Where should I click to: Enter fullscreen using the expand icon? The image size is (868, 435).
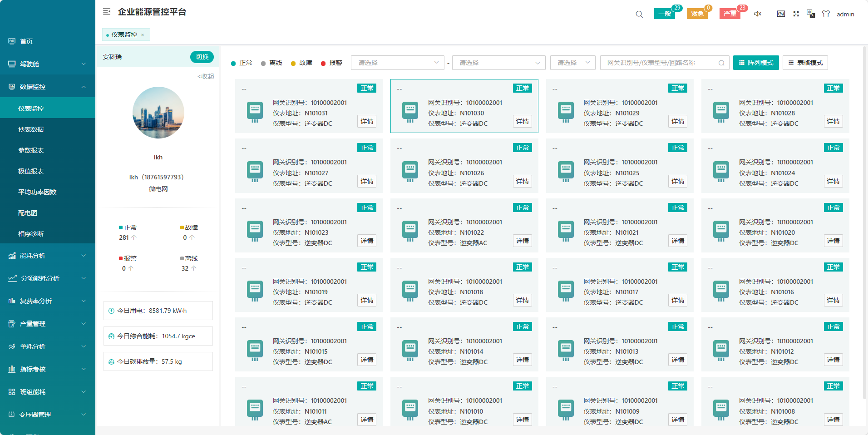796,14
